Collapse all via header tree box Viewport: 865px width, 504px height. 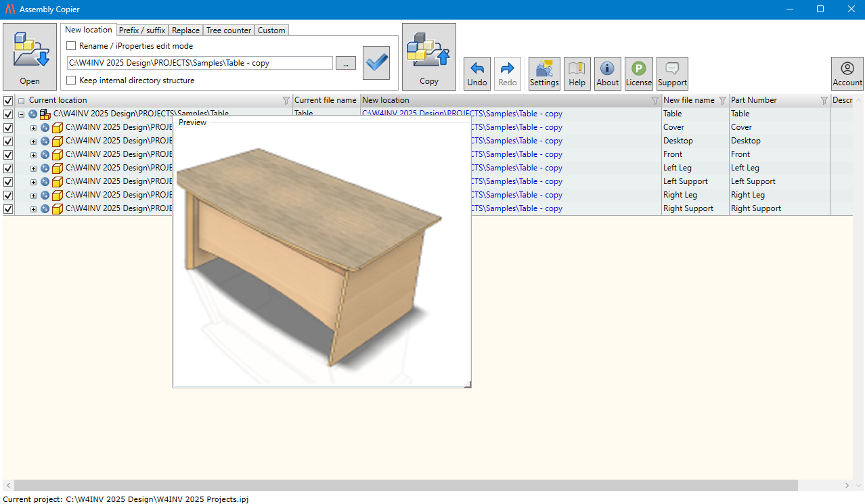point(21,101)
